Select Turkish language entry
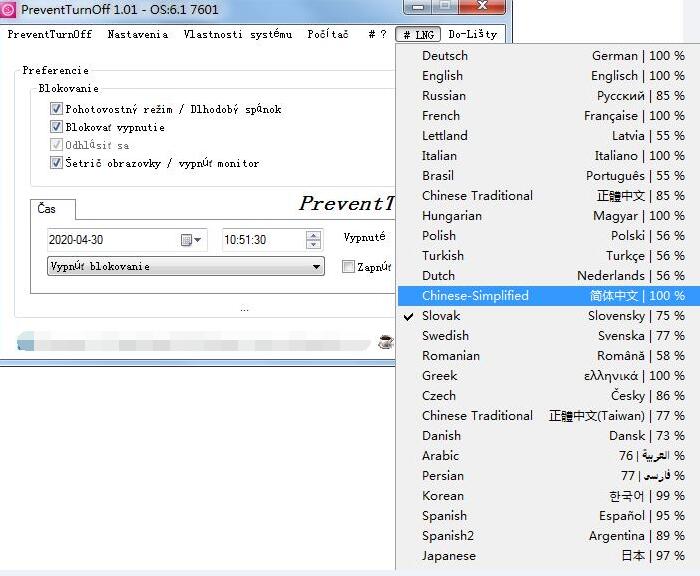 tap(549, 256)
